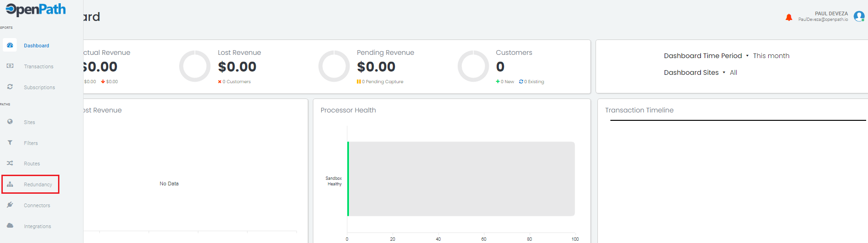The image size is (868, 243).
Task: Open the Dashboard menu item
Action: click(37, 46)
